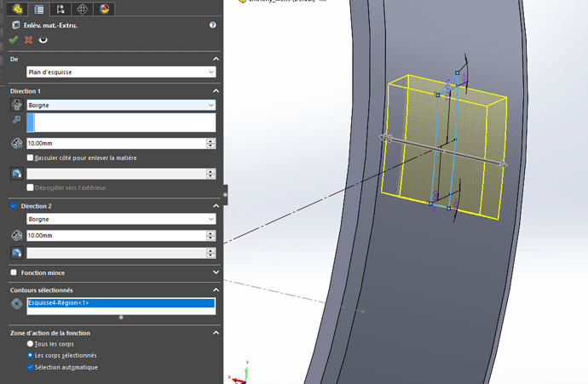Uncheck the Direction 2 checkbox
588x384 pixels.
coord(14,206)
